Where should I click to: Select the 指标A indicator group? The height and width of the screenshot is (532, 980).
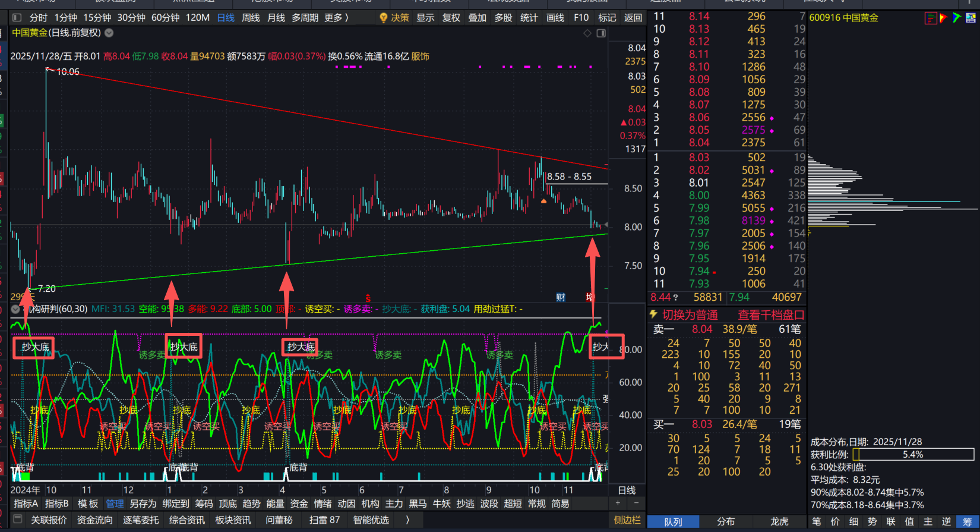point(26,503)
